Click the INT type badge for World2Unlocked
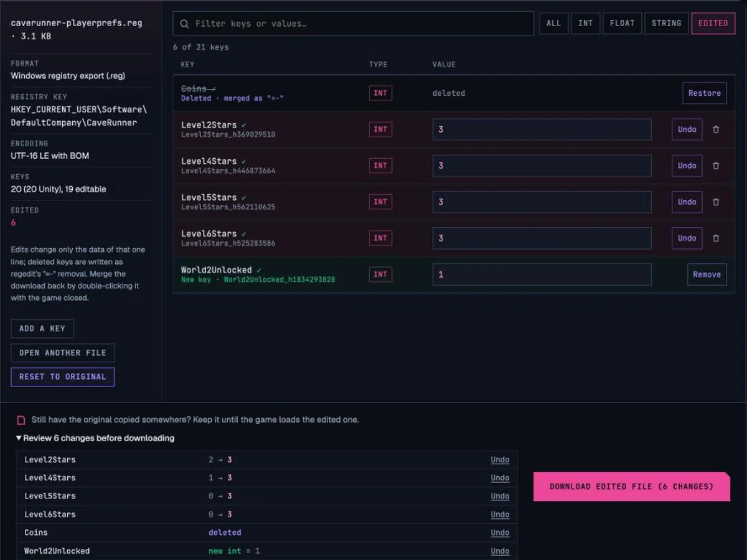 tap(380, 274)
